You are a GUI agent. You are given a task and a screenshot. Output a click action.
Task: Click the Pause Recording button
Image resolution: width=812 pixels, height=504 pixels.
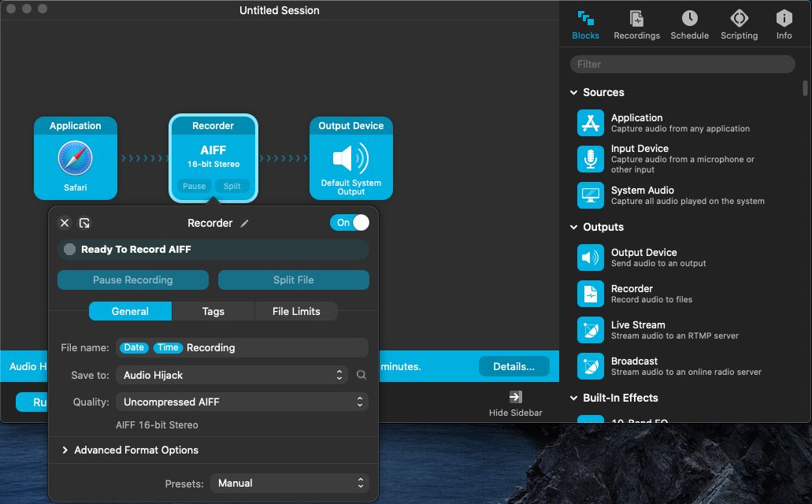[132, 280]
